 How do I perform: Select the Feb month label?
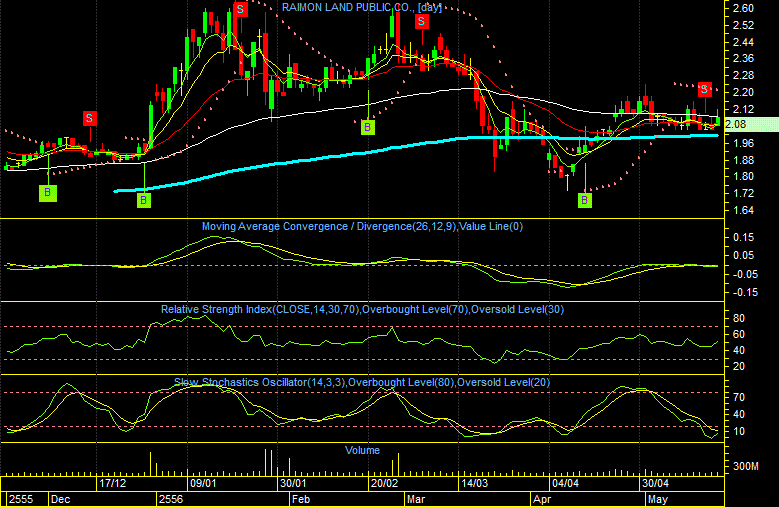pos(301,499)
